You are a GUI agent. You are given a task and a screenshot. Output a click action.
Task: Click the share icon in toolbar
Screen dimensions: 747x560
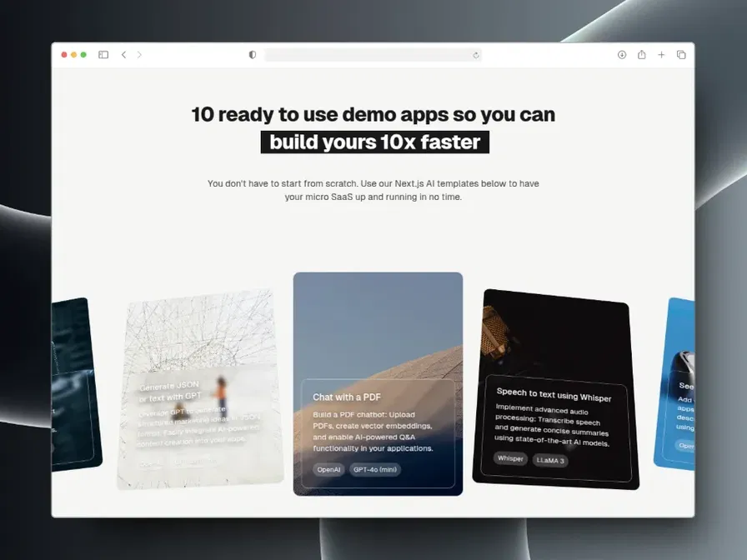coord(642,55)
